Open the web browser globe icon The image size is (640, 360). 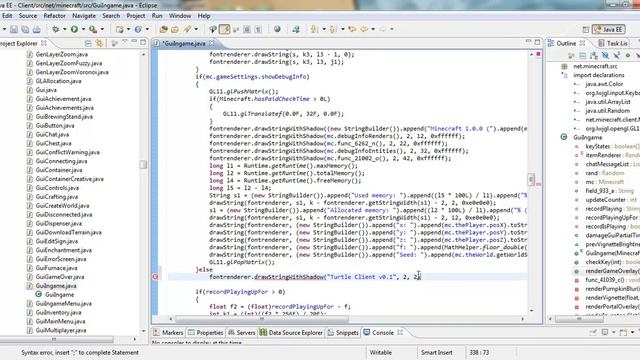click(x=277, y=29)
